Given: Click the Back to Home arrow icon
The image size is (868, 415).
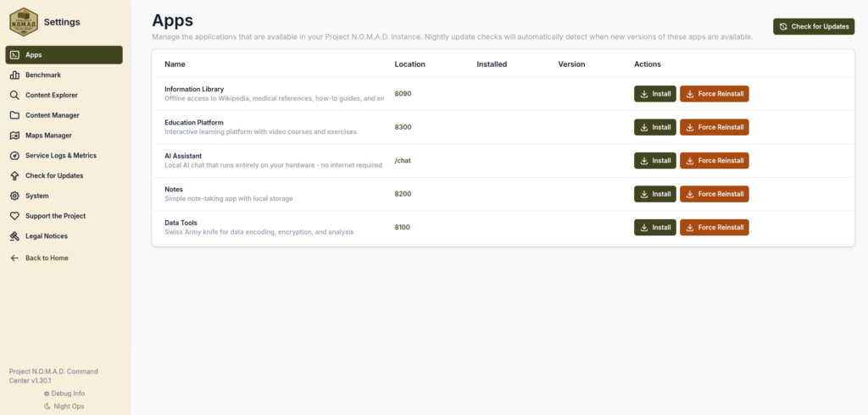Looking at the screenshot, I should [x=15, y=257].
